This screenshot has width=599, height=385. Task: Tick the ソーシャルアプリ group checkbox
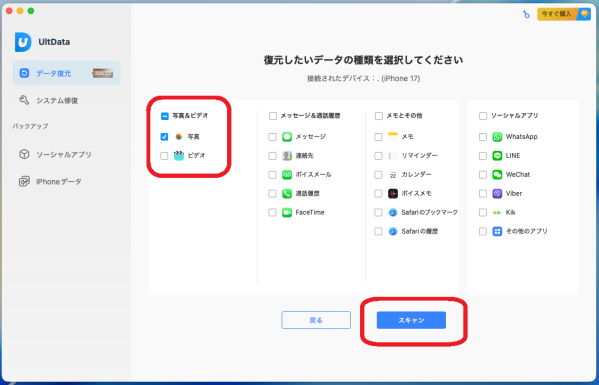point(483,116)
